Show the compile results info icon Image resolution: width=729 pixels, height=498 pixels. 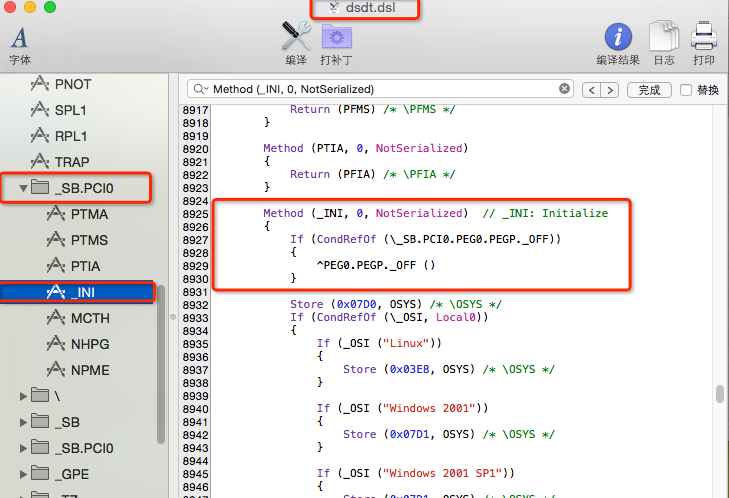click(x=618, y=37)
